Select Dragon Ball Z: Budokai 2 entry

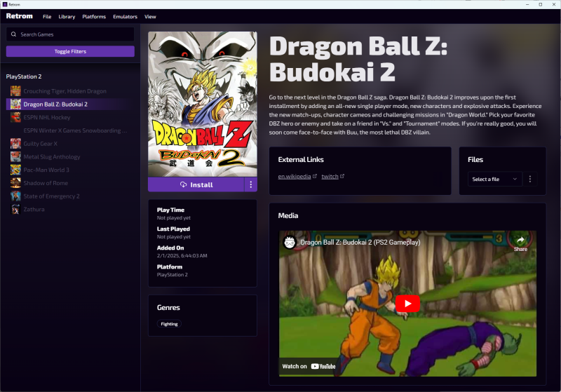pyautogui.click(x=70, y=104)
